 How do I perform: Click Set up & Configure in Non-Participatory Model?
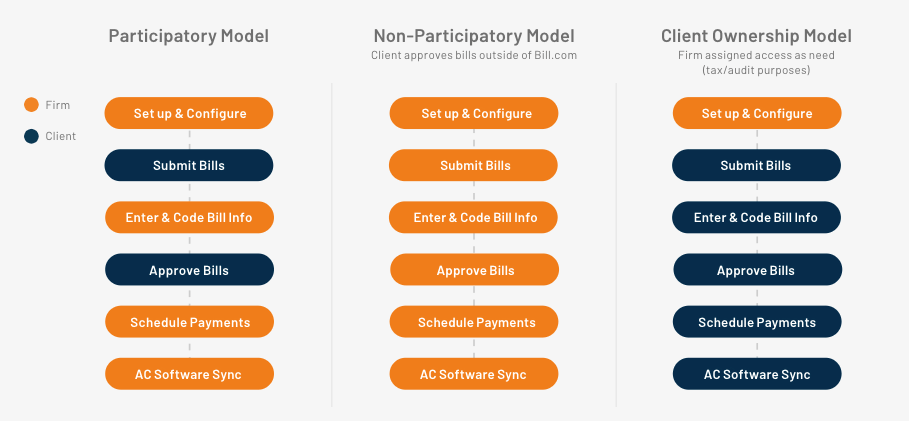(x=474, y=113)
